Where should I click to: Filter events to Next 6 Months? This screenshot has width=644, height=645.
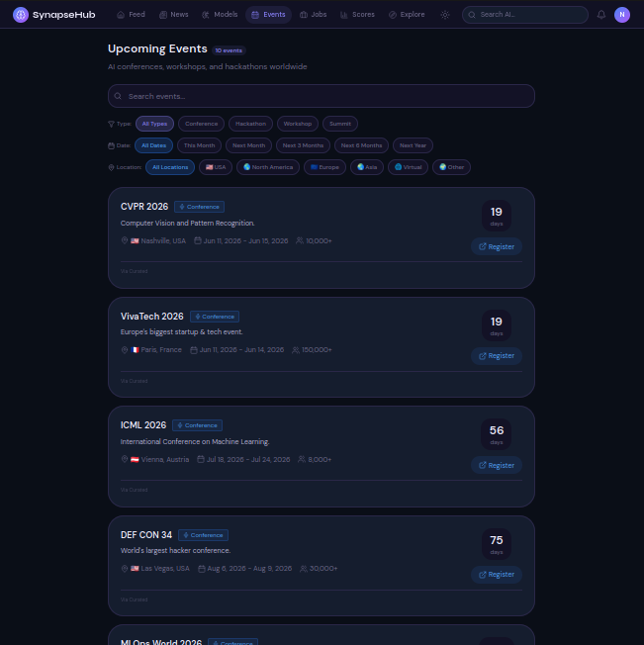coord(361,145)
